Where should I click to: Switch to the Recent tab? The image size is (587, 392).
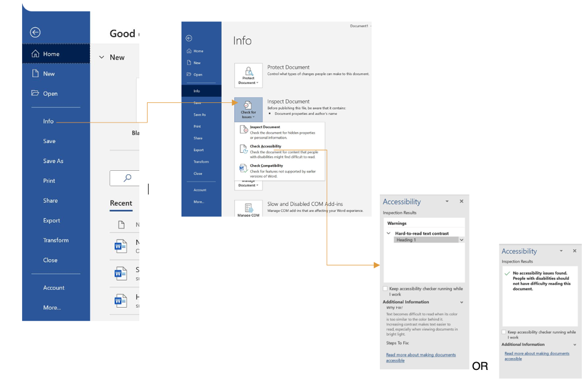coord(121,203)
